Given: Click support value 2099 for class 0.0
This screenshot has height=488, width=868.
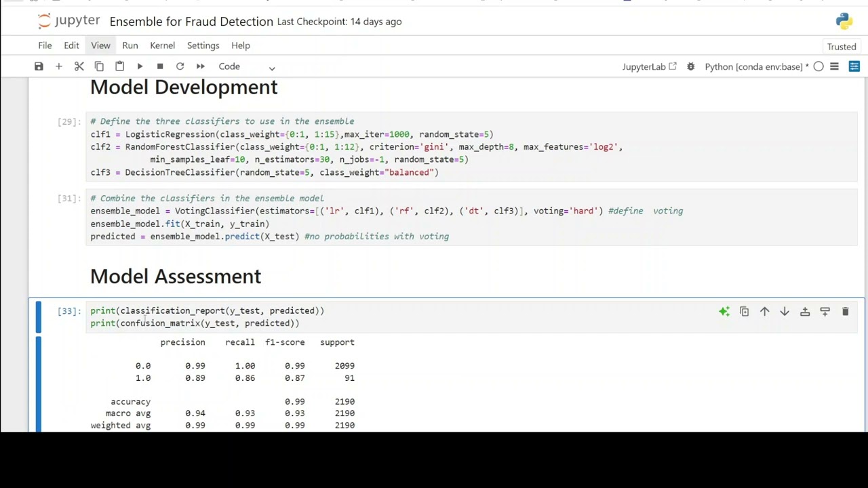Looking at the screenshot, I should (x=344, y=366).
